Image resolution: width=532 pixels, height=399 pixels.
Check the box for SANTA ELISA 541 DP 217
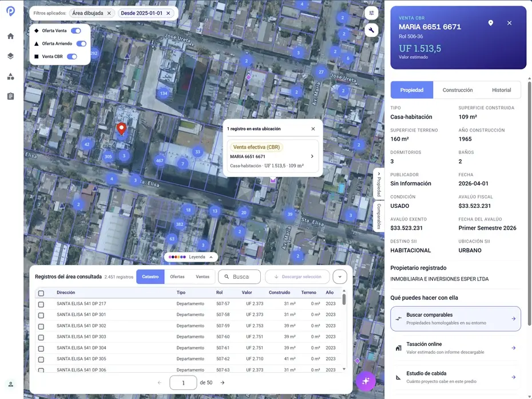tap(41, 304)
